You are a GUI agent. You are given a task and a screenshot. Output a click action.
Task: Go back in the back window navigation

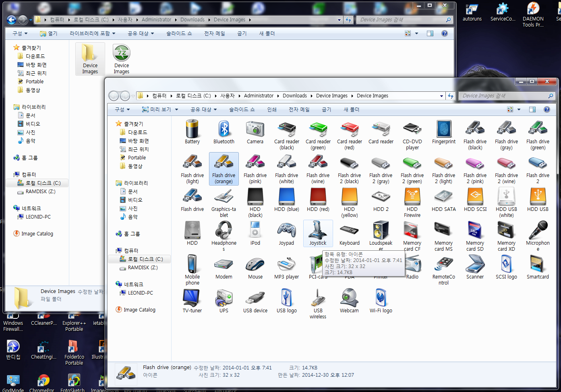click(12, 19)
